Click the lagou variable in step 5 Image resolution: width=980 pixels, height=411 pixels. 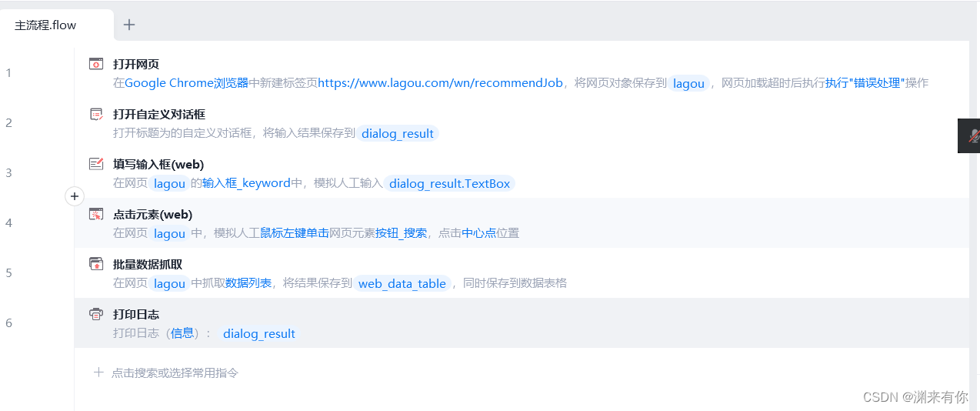coord(169,283)
